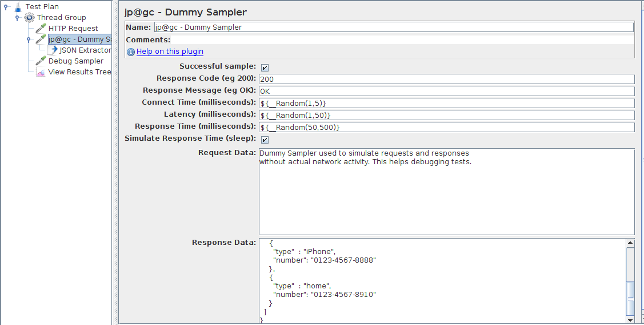Click the View Results Tree chart icon

point(41,72)
